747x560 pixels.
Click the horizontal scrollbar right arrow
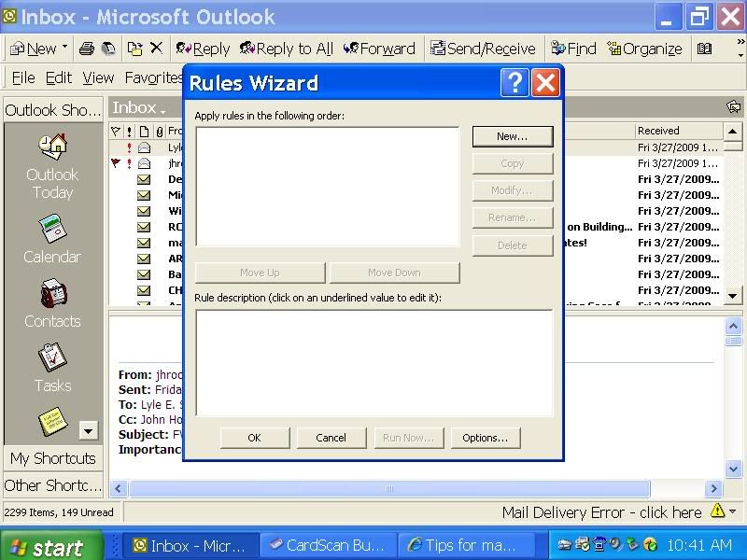click(x=713, y=488)
